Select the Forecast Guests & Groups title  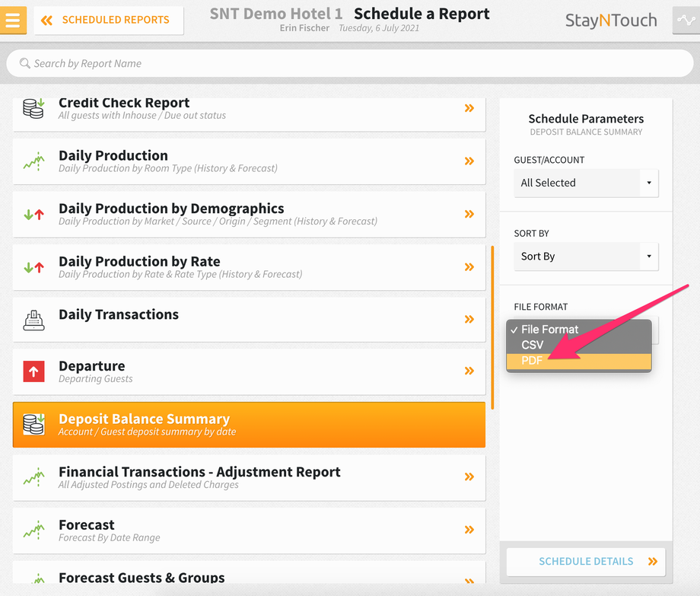(142, 577)
